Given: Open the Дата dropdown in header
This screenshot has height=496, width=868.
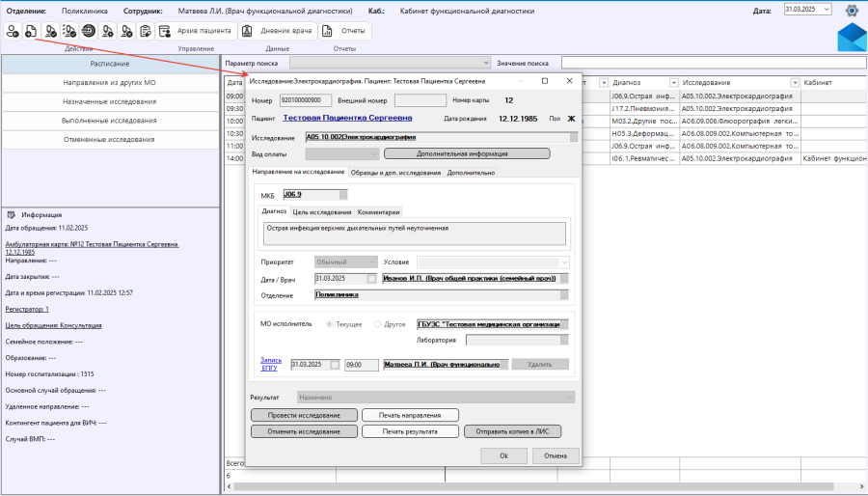Looking at the screenshot, I should pyautogui.click(x=827, y=9).
